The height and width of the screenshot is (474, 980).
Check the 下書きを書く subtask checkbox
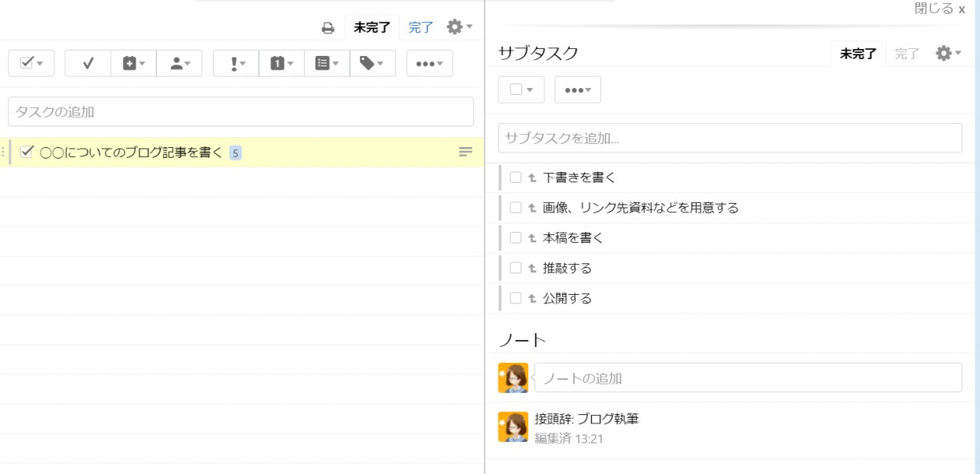click(x=515, y=178)
